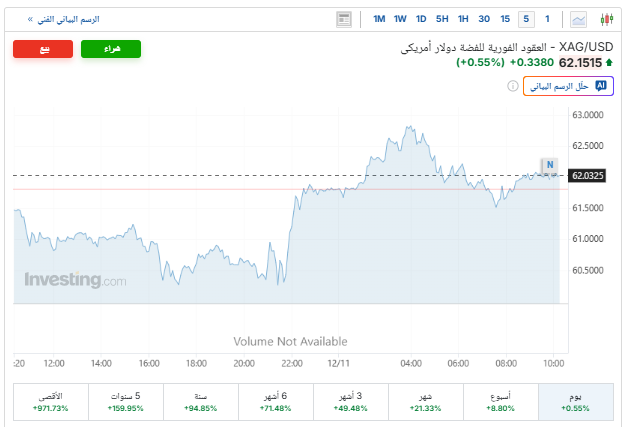Select the 15 minute interval
628x427 pixels.
[x=505, y=19]
